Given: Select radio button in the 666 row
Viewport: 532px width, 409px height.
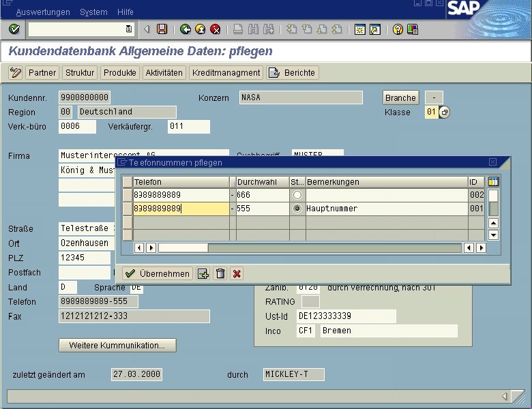Looking at the screenshot, I should [x=297, y=195].
